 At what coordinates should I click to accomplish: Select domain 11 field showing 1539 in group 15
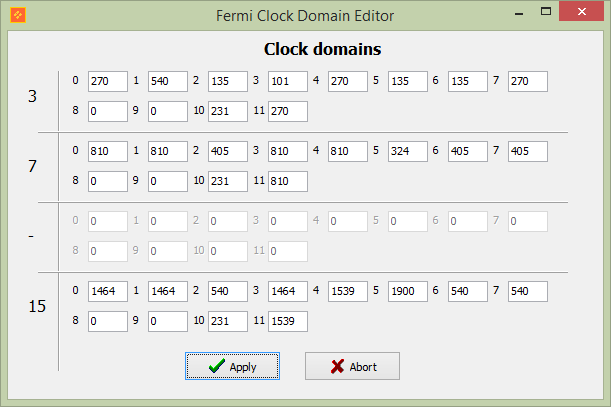pos(288,321)
